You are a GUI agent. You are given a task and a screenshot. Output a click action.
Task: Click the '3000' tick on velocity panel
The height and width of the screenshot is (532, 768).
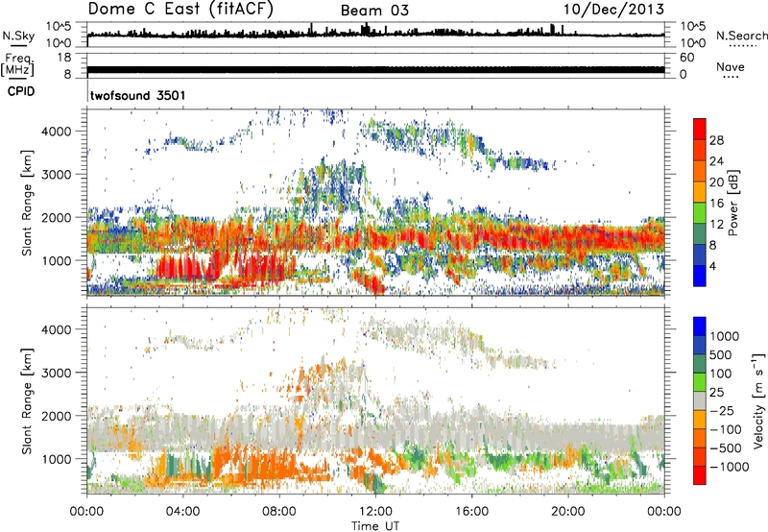coord(56,373)
